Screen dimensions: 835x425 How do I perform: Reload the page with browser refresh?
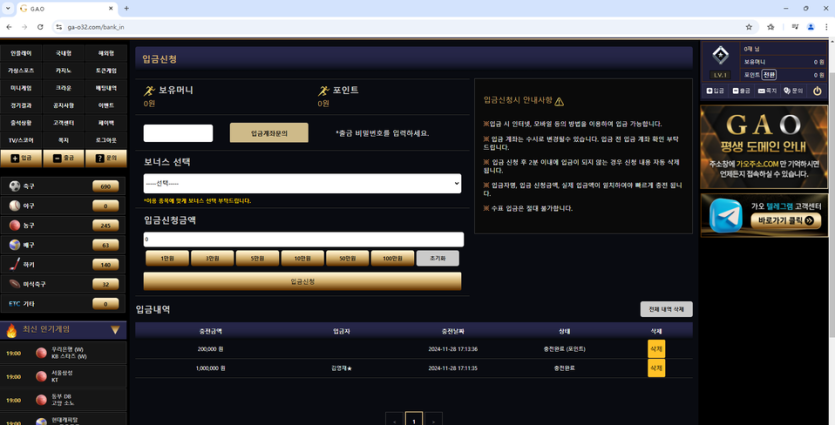pyautogui.click(x=40, y=27)
